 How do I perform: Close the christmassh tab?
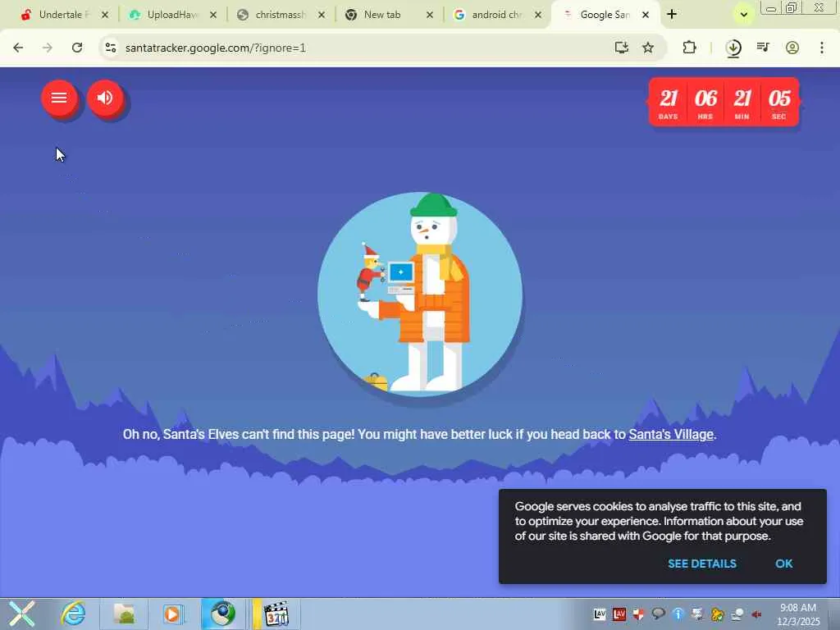(x=322, y=15)
